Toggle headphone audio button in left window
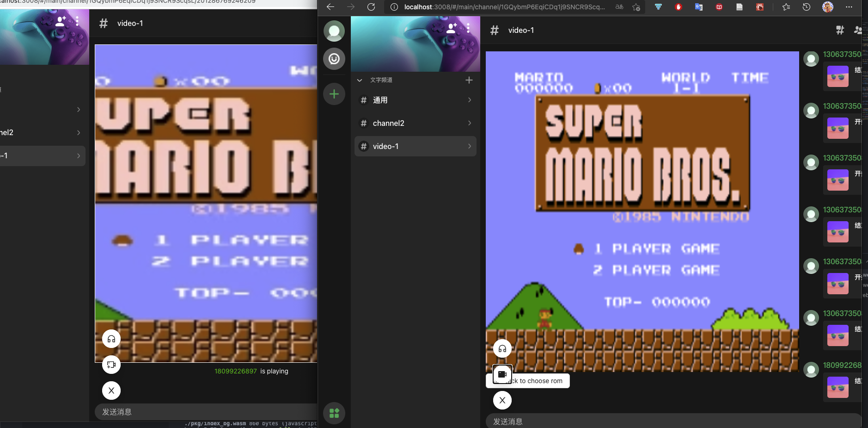 click(111, 339)
